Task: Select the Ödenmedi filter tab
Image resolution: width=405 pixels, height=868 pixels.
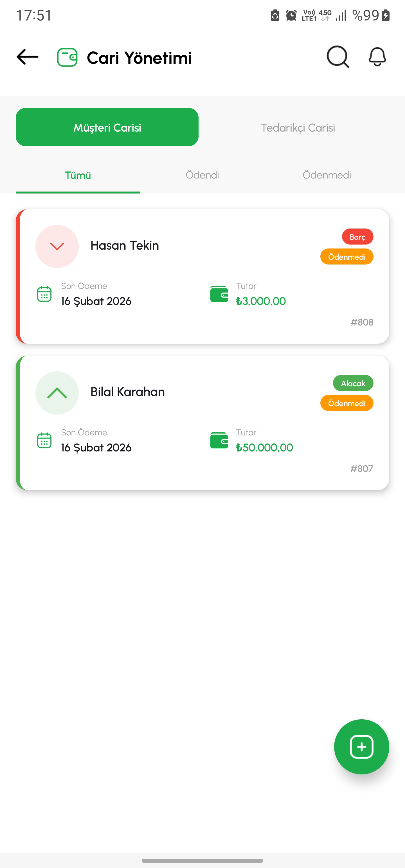Action: coord(327,175)
